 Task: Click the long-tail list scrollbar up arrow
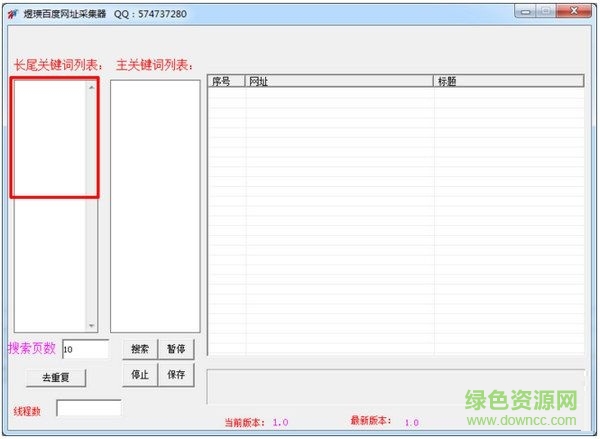[91, 88]
